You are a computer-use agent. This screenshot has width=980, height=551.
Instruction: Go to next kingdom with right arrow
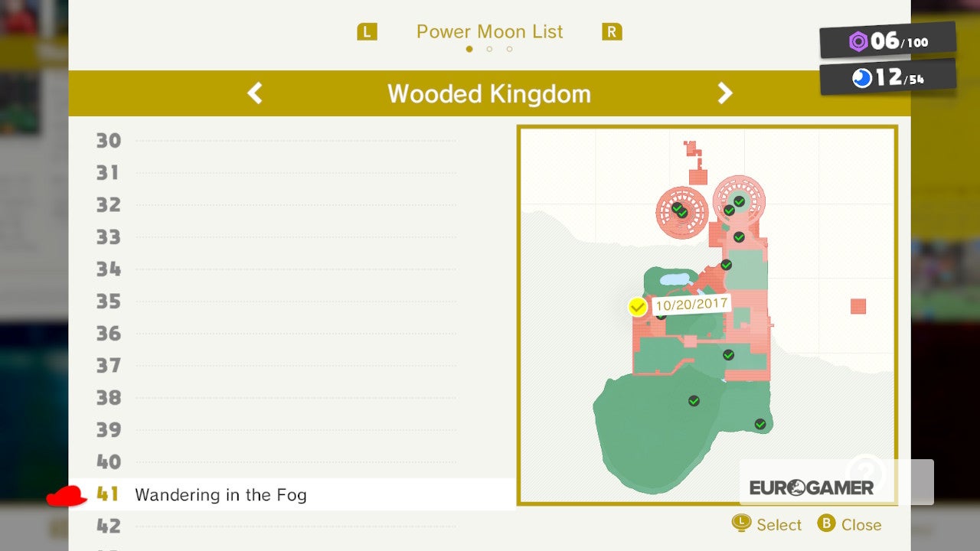point(724,93)
